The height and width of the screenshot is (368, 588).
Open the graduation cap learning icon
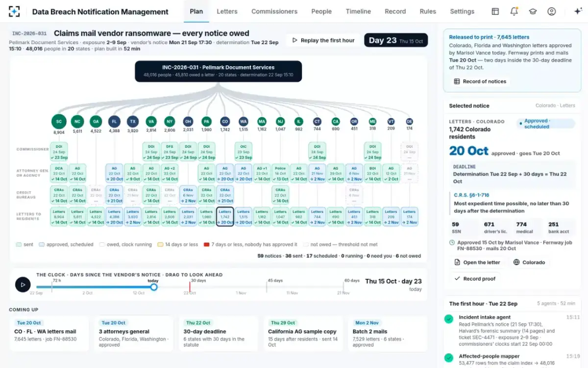click(533, 11)
